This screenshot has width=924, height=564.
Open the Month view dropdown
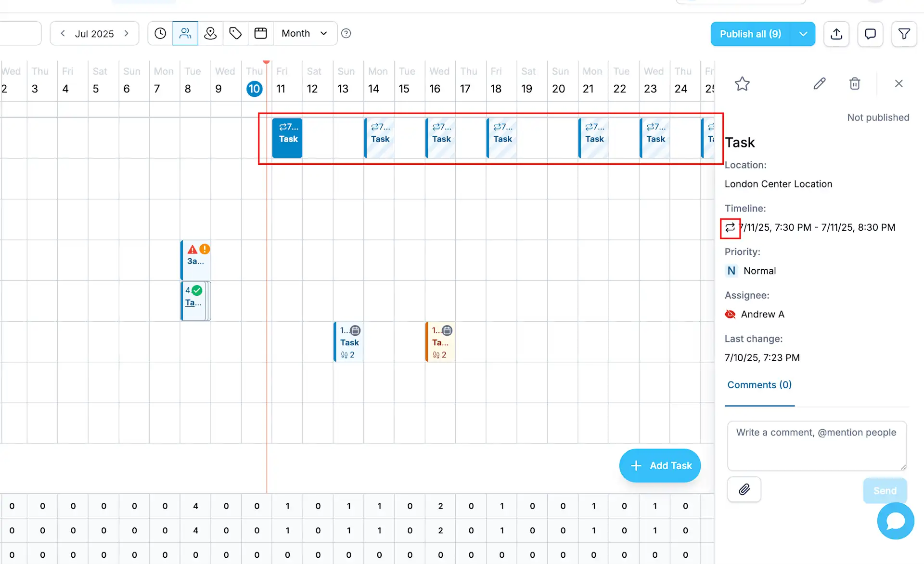[x=305, y=33]
